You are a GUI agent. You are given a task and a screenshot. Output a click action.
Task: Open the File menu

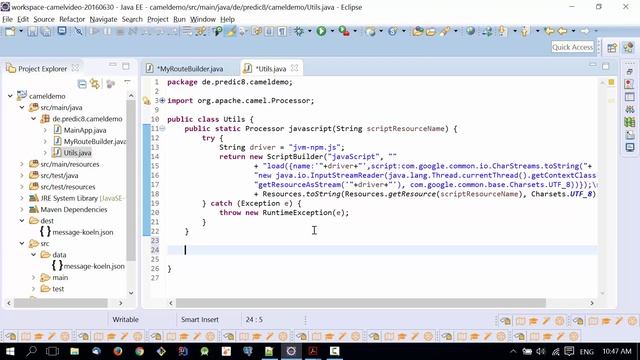pyautogui.click(x=7, y=19)
